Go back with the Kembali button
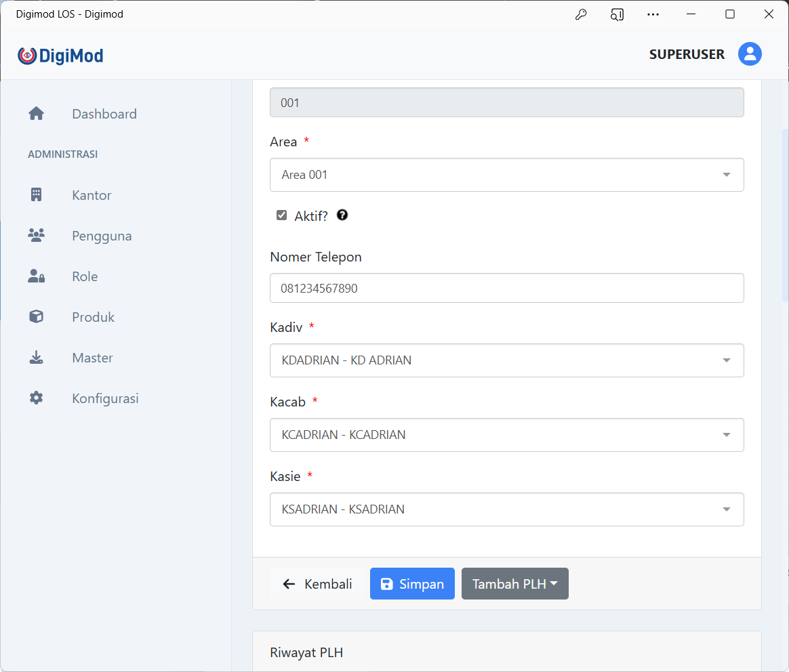The height and width of the screenshot is (672, 789). (317, 584)
